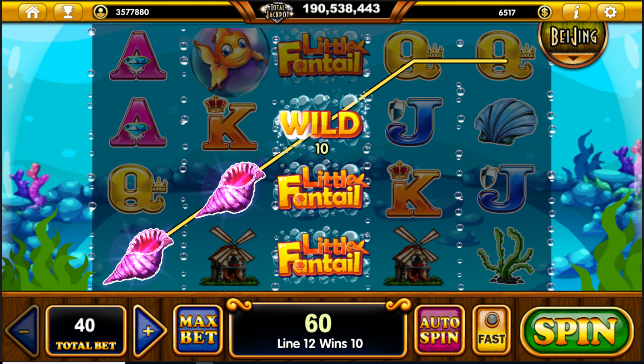
Task: Hit the green SPIN button
Action: pos(576,332)
